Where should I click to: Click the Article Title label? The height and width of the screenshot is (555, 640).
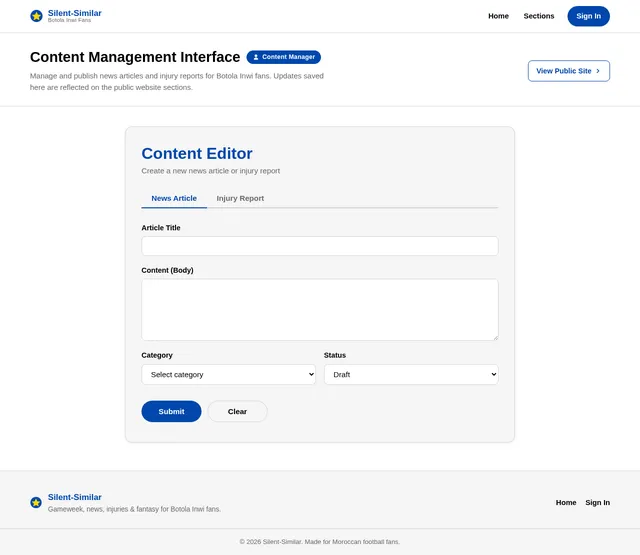161,228
